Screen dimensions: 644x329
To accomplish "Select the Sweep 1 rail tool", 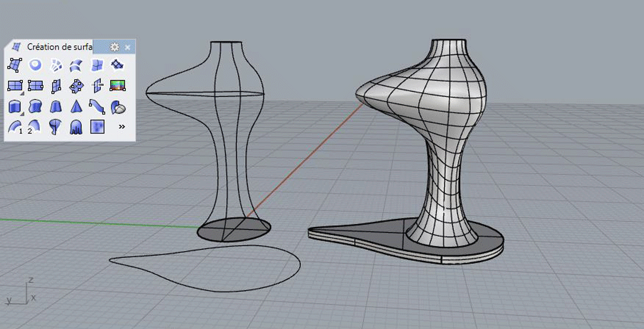I will pos(15,126).
